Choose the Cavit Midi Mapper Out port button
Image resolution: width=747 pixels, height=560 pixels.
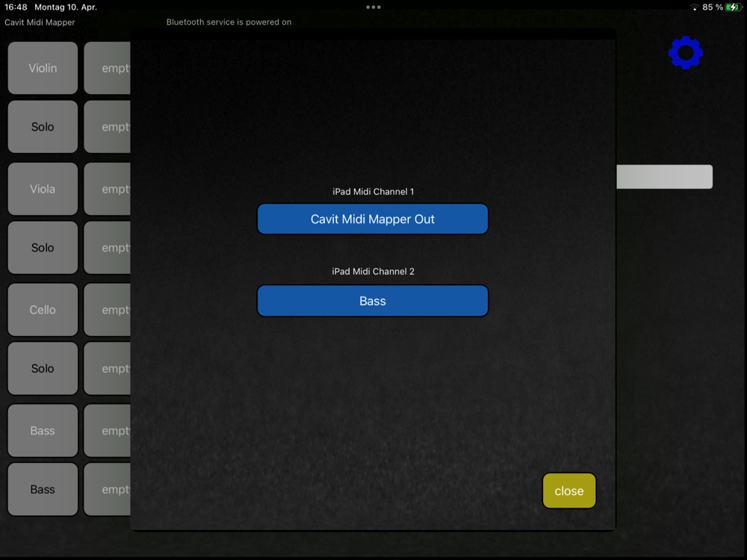click(373, 219)
